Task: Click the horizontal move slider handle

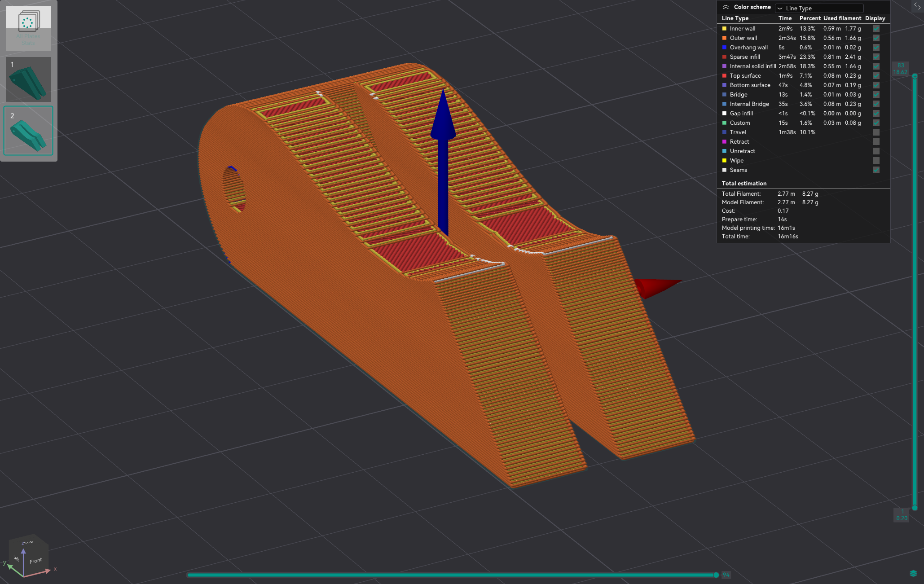Action: coord(716,575)
